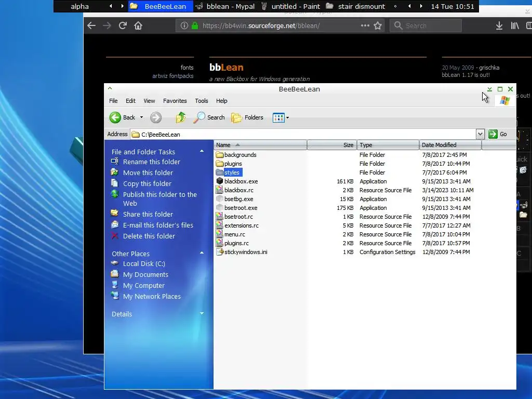The width and height of the screenshot is (532, 399).
Task: Select the backgrounds folder icon
Action: (220, 155)
